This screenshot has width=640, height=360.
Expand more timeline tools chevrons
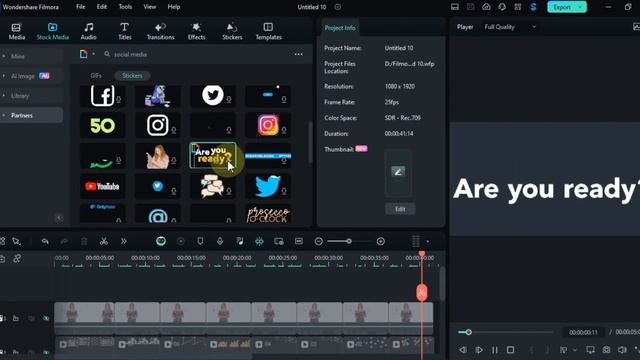pyautogui.click(x=123, y=242)
